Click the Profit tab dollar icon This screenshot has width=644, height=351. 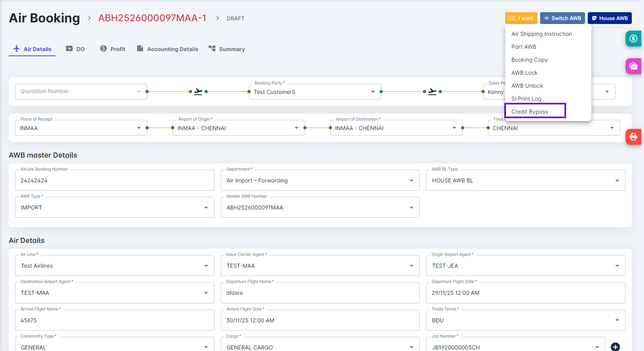click(x=103, y=49)
